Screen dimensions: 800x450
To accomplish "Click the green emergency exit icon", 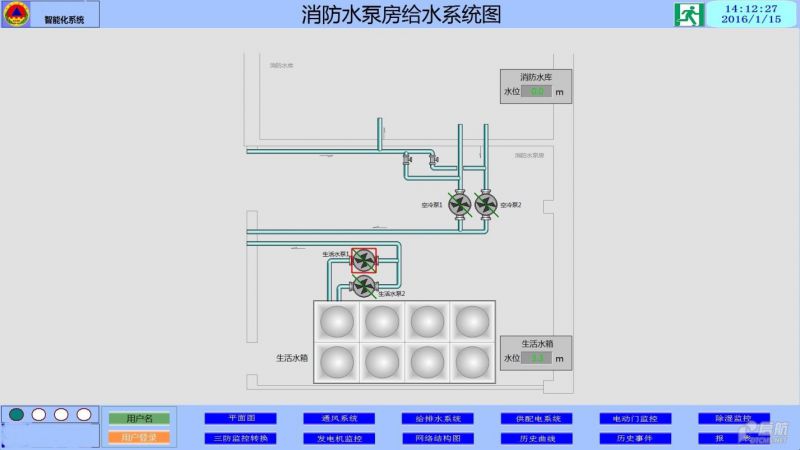I will tap(689, 14).
